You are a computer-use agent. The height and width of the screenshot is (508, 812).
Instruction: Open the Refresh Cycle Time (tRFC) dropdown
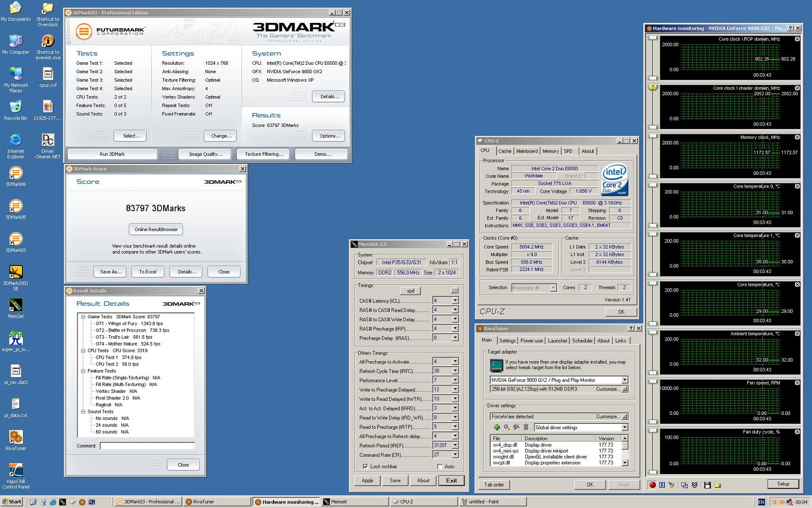pyautogui.click(x=455, y=371)
